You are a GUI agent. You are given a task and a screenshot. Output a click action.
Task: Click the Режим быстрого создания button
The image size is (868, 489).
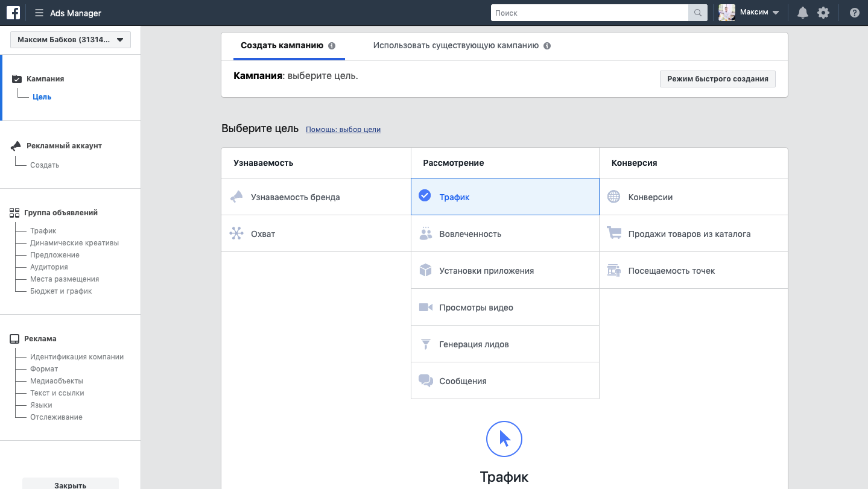click(717, 79)
